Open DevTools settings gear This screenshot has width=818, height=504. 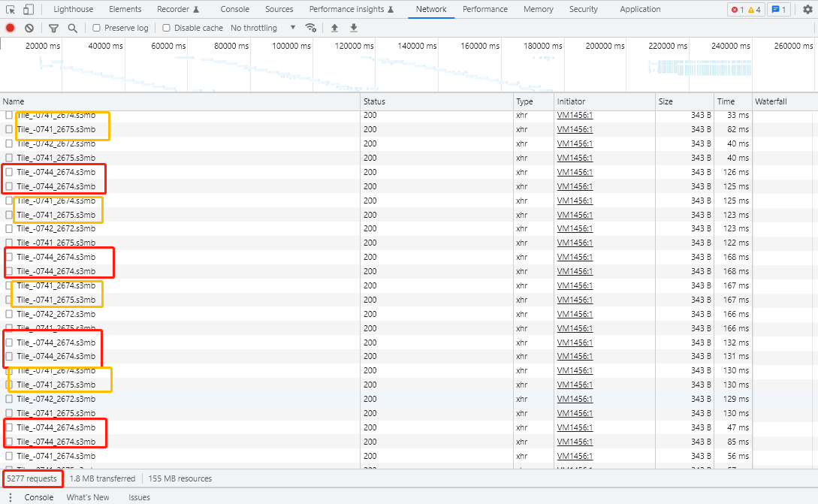pos(807,10)
